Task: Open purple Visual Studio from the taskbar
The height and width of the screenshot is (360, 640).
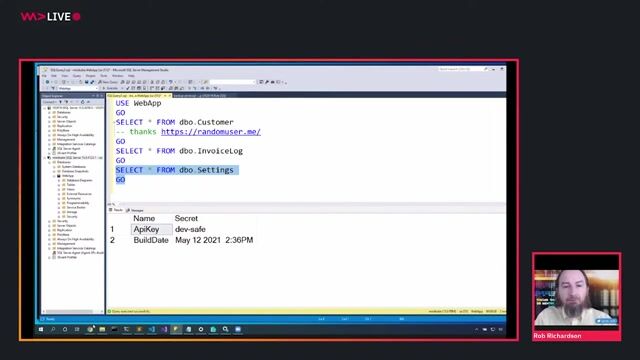Action: tap(164, 329)
